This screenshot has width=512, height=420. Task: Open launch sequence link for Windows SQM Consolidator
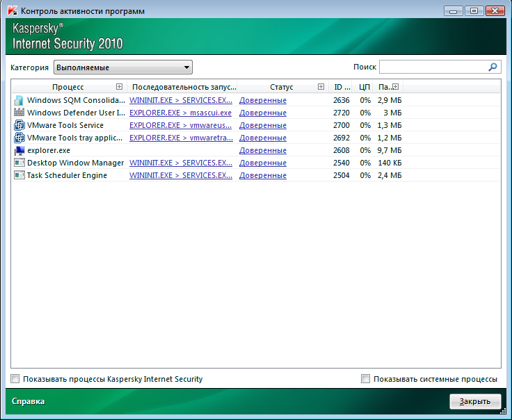(181, 100)
